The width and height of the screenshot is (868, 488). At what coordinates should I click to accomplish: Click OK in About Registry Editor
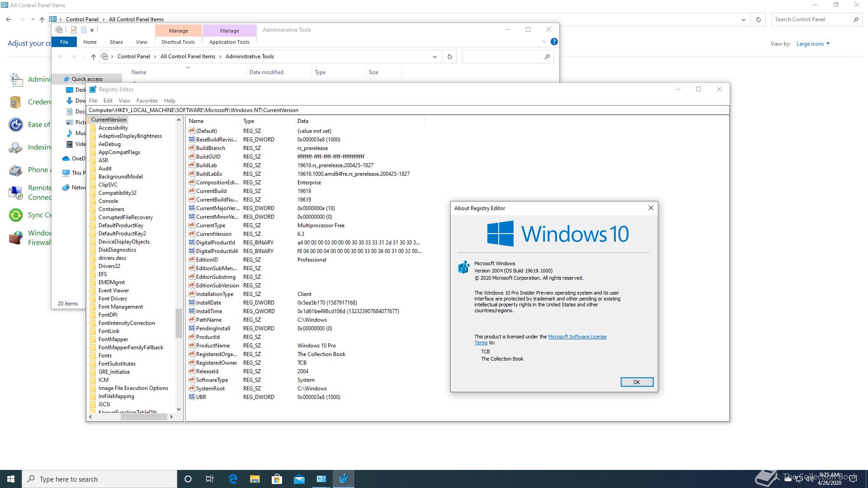point(637,382)
